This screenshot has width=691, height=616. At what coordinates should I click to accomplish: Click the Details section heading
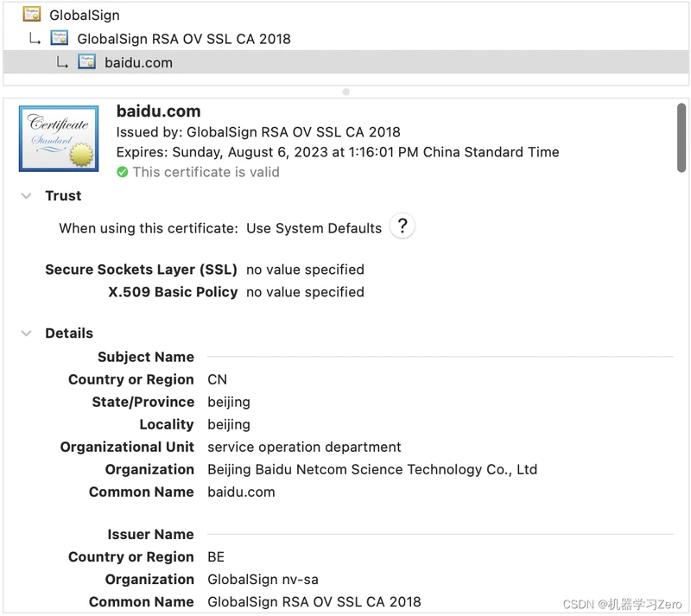tap(69, 333)
